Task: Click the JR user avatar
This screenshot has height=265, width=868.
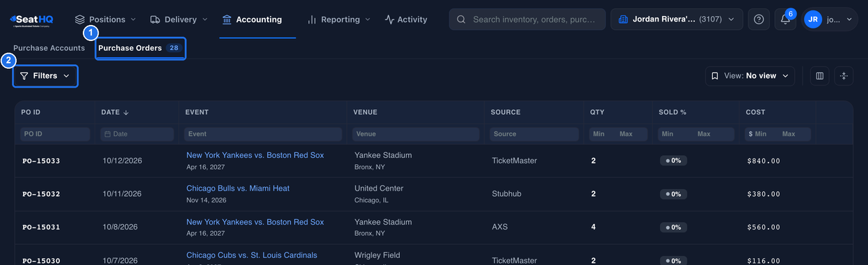Action: click(x=812, y=19)
